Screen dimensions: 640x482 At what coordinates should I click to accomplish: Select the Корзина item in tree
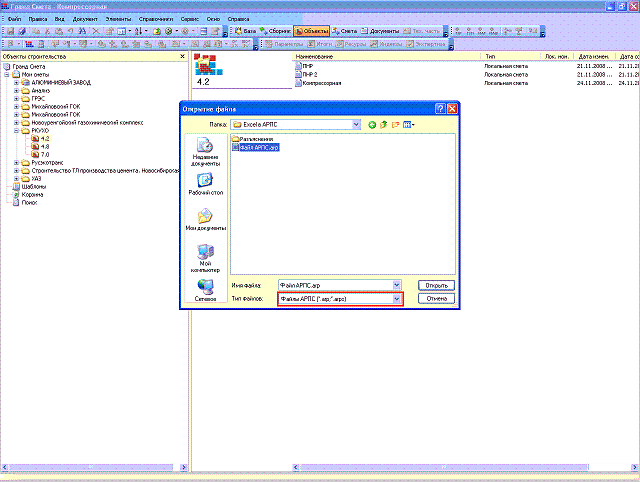(x=32, y=194)
